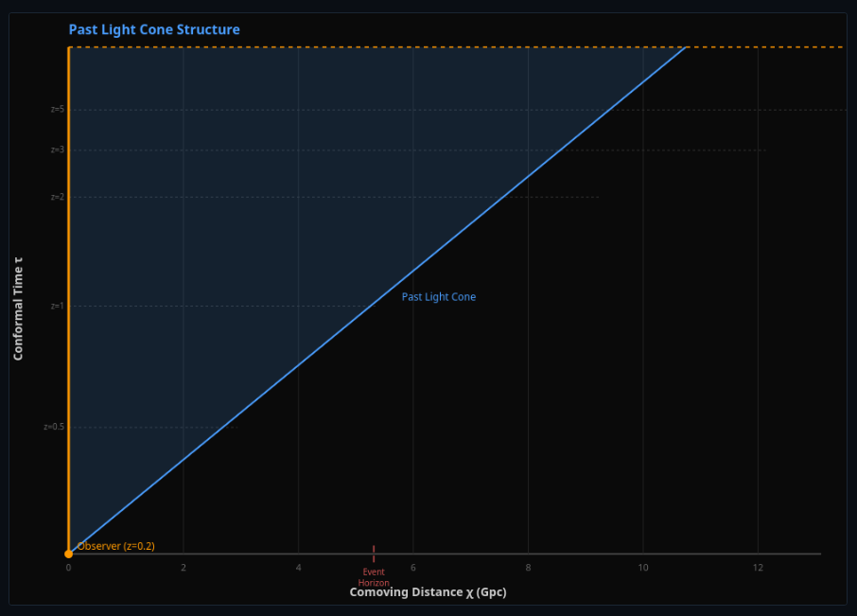
Task: Select x-axis tick label 8
Action: (x=528, y=568)
